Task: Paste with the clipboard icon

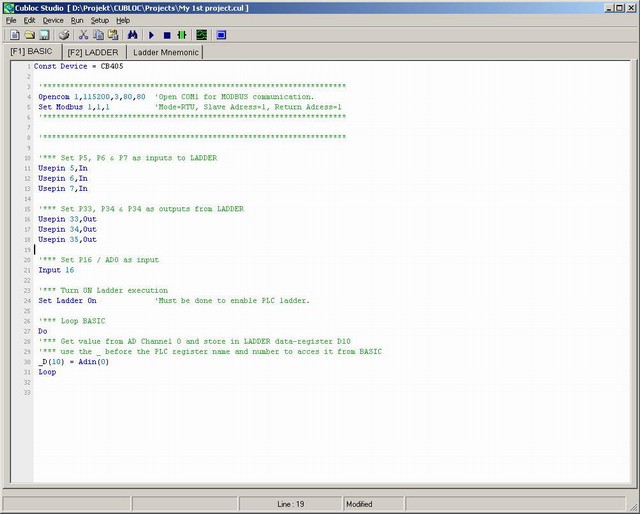Action: 113,35
